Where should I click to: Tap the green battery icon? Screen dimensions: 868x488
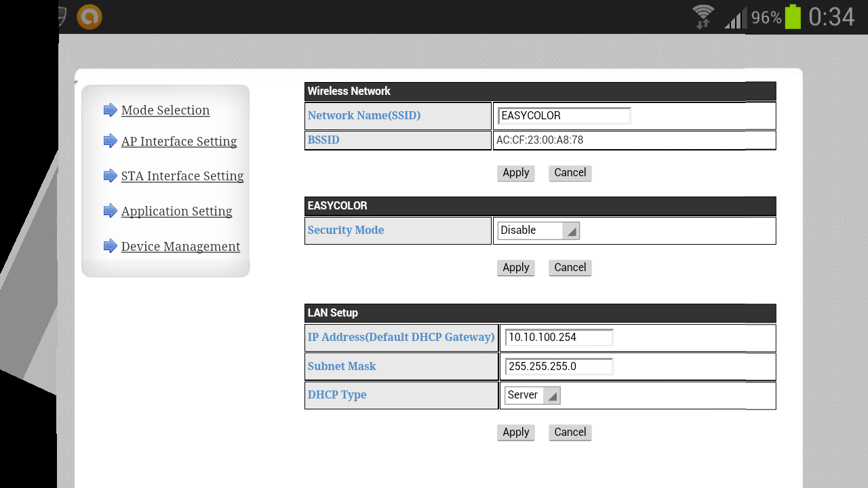(x=793, y=17)
